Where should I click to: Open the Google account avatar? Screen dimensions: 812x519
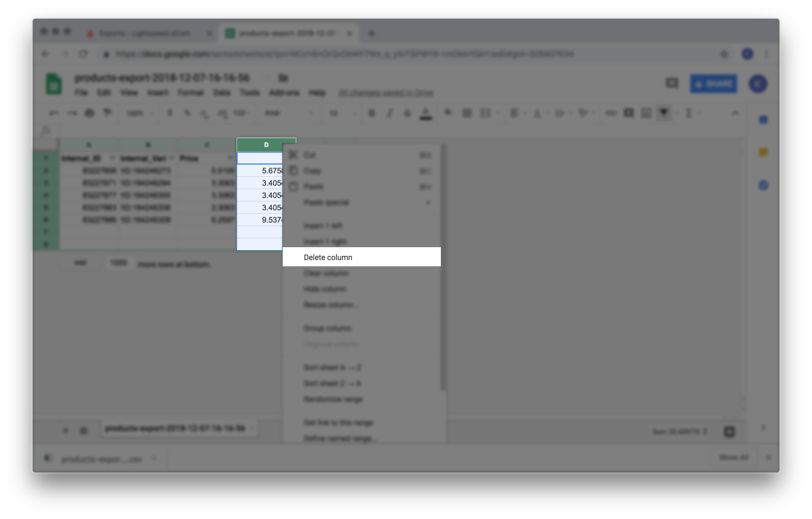[x=758, y=84]
